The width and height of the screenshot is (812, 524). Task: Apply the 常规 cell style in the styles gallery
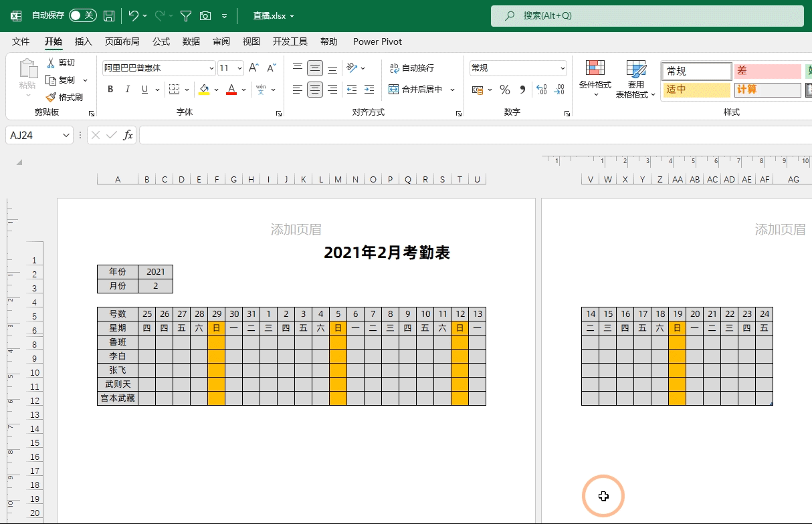click(697, 71)
